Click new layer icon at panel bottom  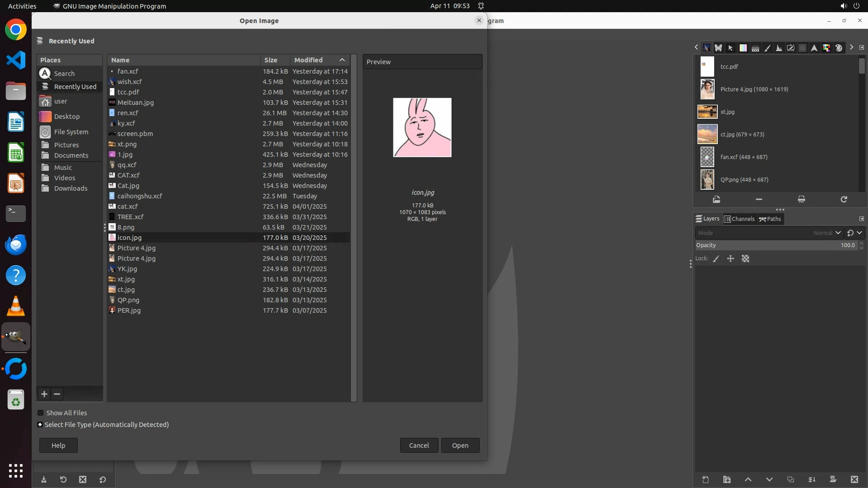705,479
